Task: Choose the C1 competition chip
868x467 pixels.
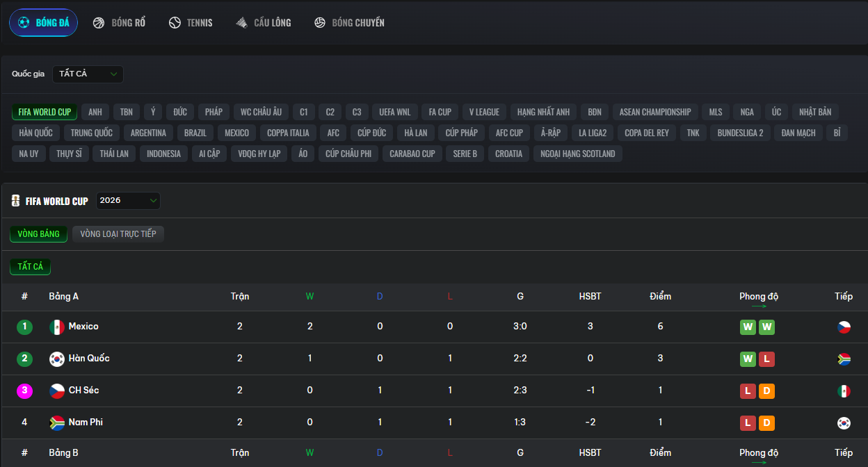Action: point(304,112)
